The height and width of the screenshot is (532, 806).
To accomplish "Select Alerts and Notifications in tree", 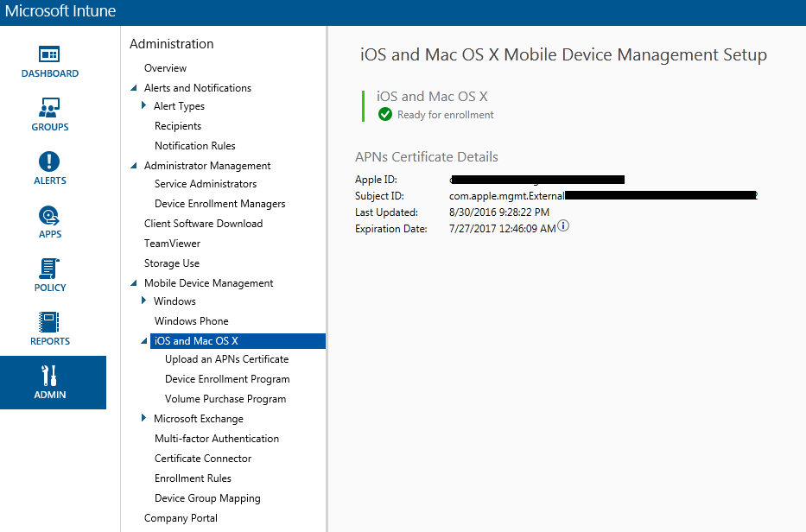I will click(x=197, y=88).
